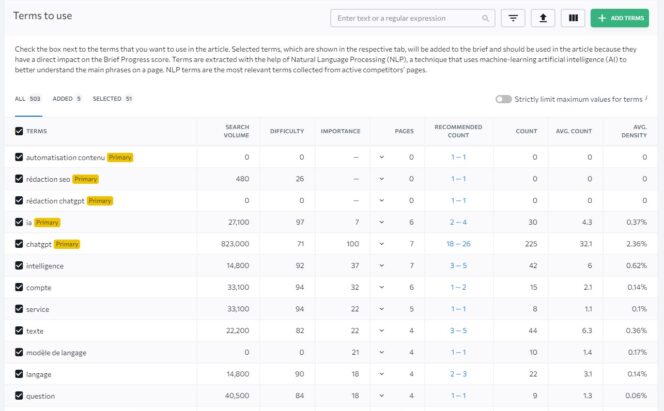Deselect the texte term checkbox

[x=19, y=330]
